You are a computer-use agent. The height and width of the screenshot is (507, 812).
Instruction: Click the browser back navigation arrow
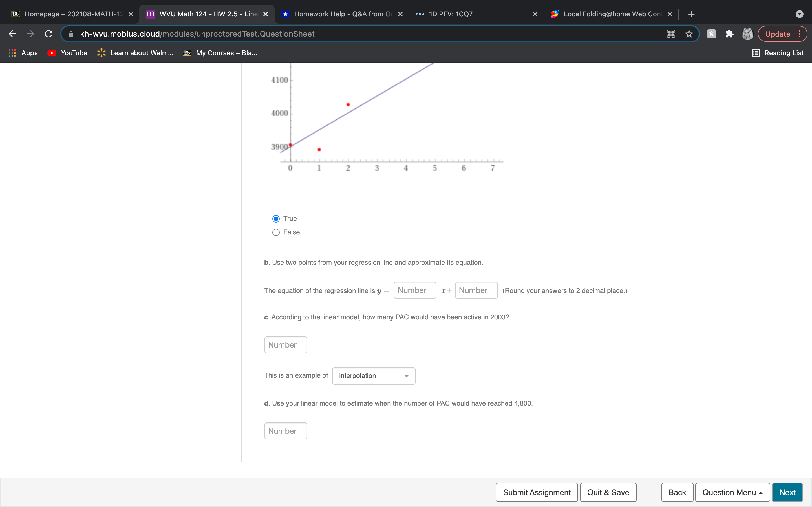12,34
